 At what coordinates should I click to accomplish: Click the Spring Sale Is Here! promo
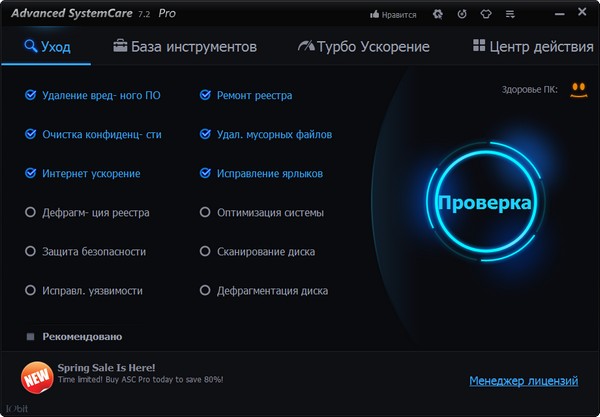click(x=106, y=368)
